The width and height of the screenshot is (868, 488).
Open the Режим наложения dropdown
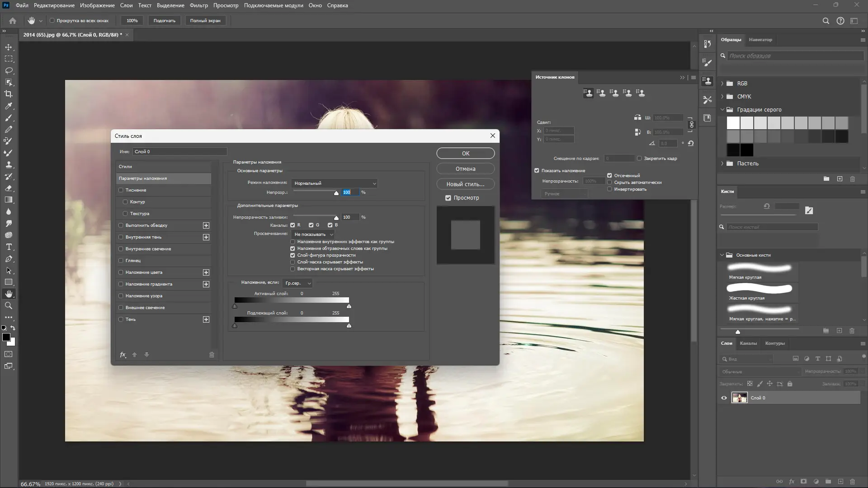pyautogui.click(x=335, y=183)
